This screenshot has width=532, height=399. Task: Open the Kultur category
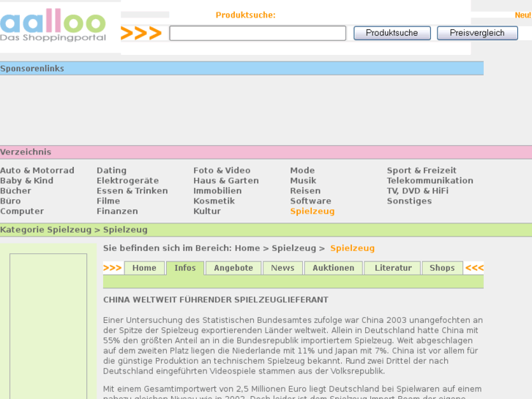[x=207, y=212]
